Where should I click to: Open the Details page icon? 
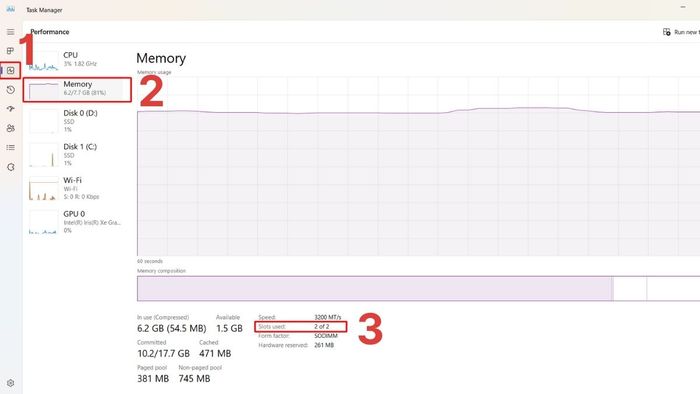pyautogui.click(x=10, y=147)
